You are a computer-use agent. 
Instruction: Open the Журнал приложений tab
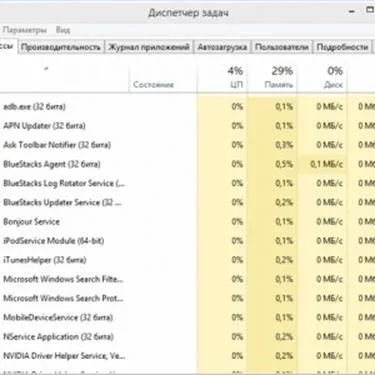pos(149,47)
